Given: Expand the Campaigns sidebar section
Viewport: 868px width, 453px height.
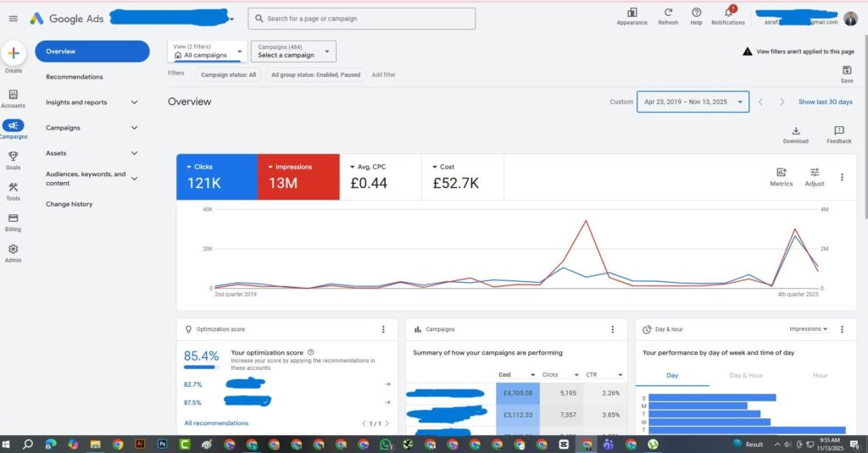Looking at the screenshot, I should coord(134,128).
